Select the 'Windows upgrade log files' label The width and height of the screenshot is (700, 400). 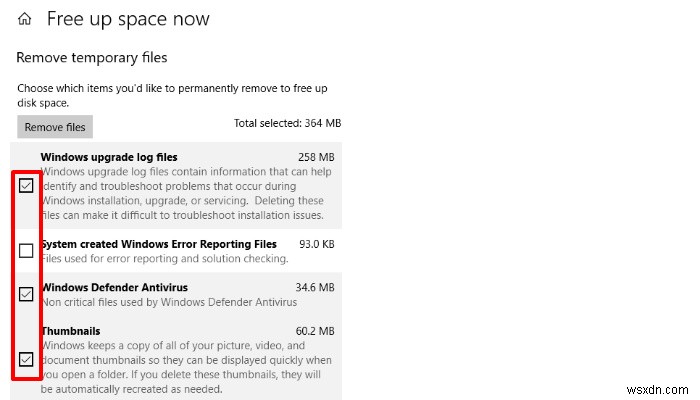108,157
